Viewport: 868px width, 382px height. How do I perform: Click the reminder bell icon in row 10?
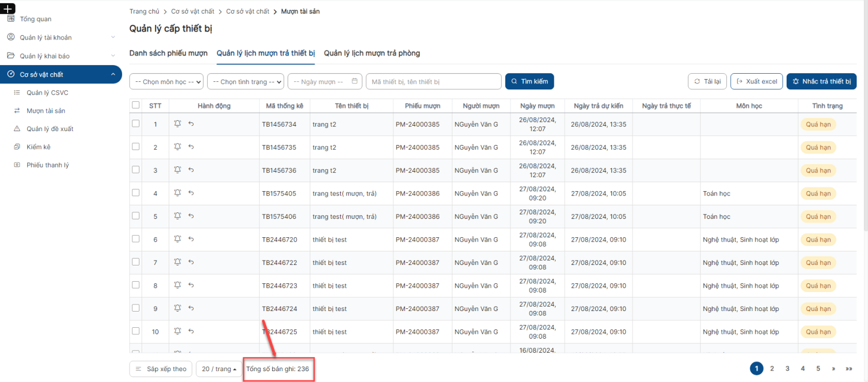click(177, 331)
